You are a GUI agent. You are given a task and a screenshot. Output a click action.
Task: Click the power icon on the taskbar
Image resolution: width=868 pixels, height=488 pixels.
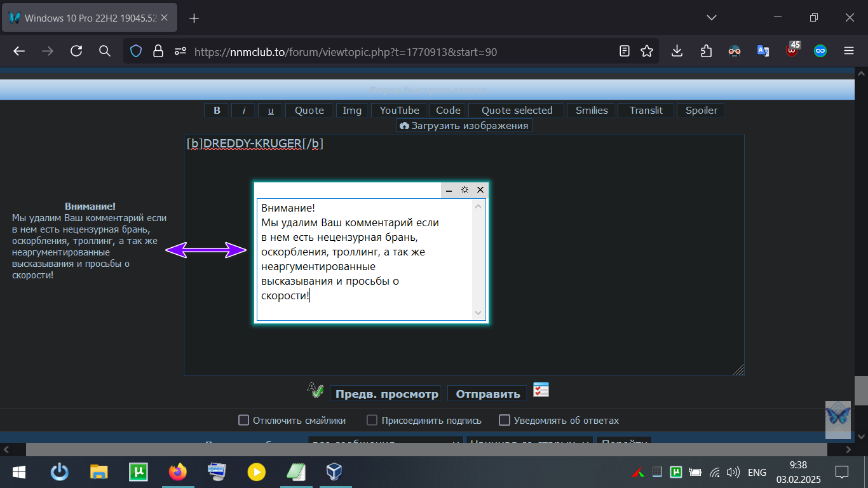(59, 472)
